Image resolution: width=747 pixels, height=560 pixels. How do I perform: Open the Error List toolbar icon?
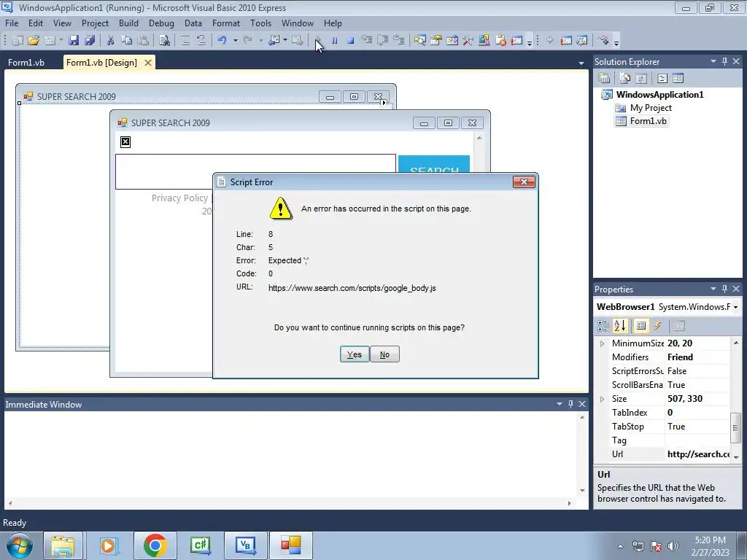point(501,41)
